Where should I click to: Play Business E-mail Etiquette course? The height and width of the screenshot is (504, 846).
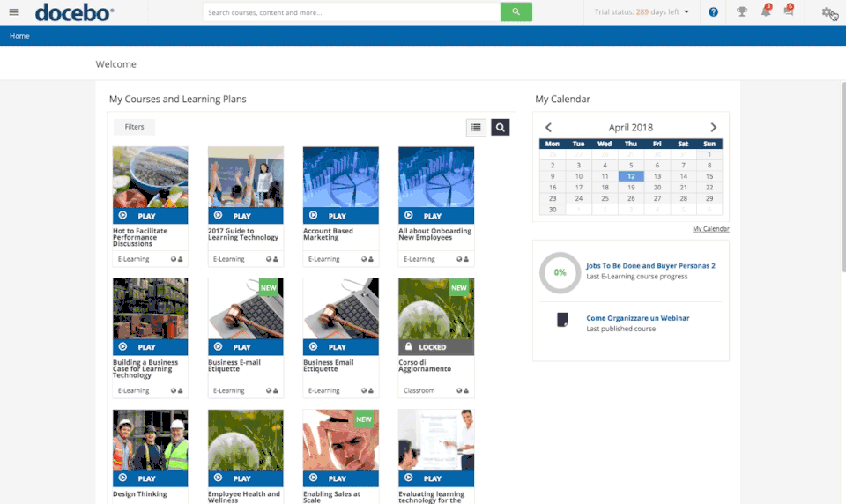tap(246, 347)
